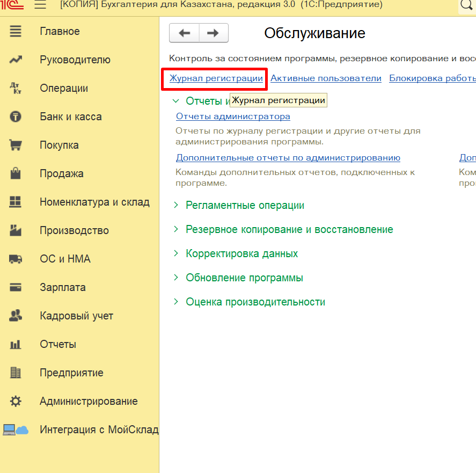The image size is (476, 473).
Task: Open the ОС и НМА section
Action: (x=65, y=259)
